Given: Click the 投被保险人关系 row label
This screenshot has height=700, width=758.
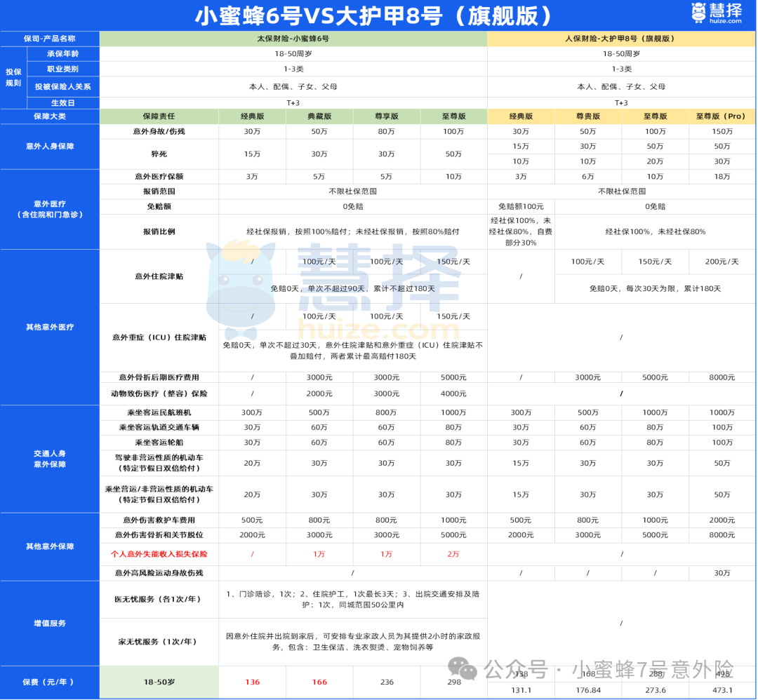Looking at the screenshot, I should (63, 87).
